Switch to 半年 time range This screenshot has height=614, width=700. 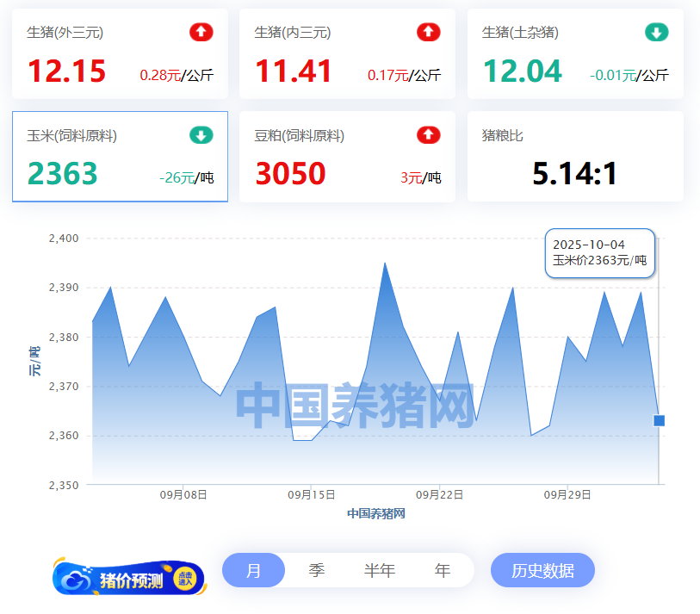(x=380, y=570)
